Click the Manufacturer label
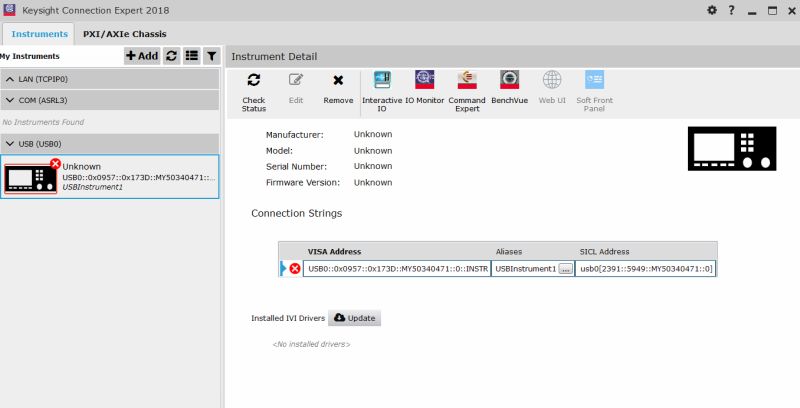Screen dimensions: 800x408 click(294, 135)
